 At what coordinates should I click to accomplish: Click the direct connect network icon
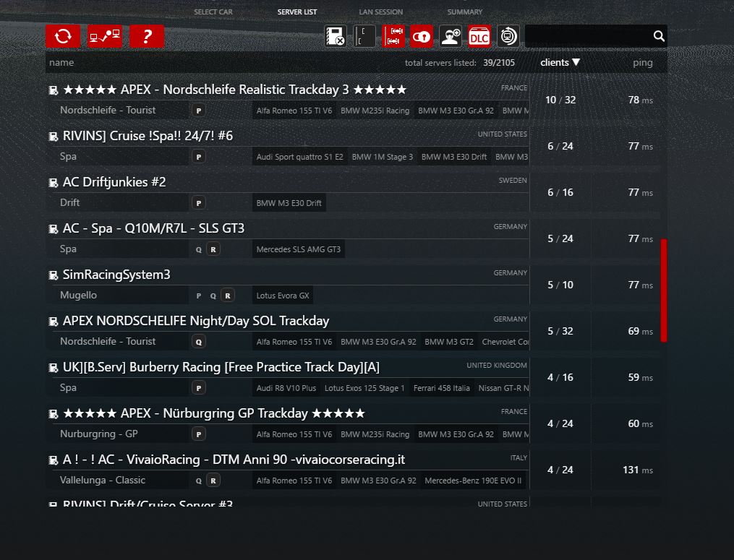pyautogui.click(x=105, y=36)
